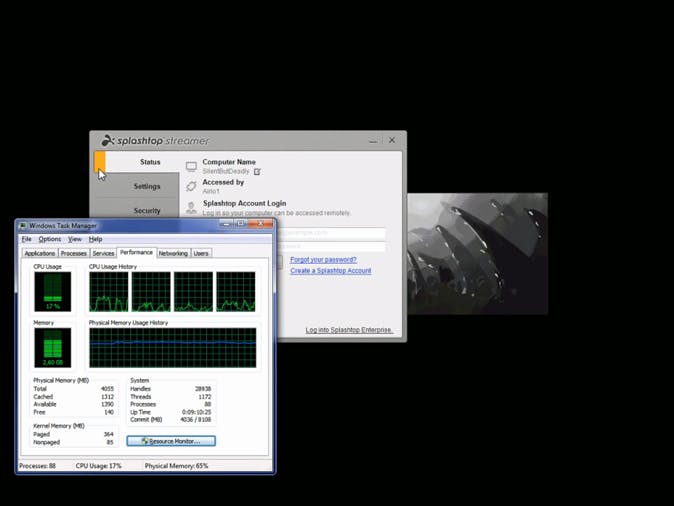Click the Task Manager title bar icon
The height and width of the screenshot is (506, 674).
pyautogui.click(x=23, y=225)
